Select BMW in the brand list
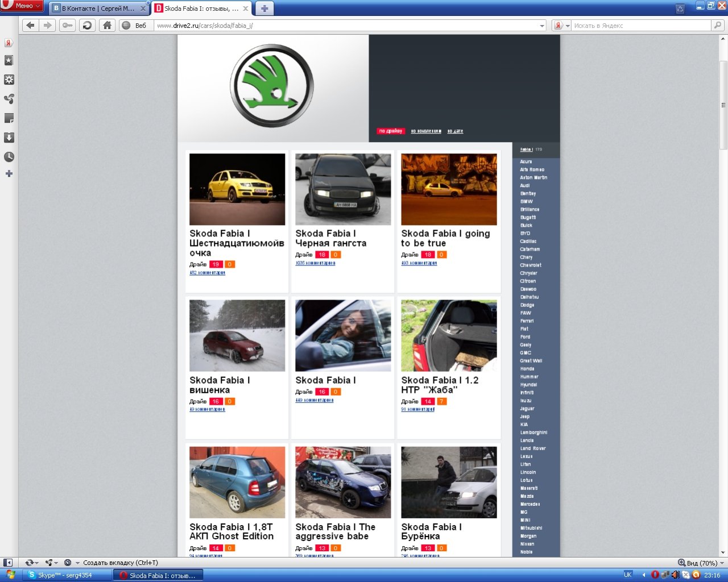 (x=527, y=202)
